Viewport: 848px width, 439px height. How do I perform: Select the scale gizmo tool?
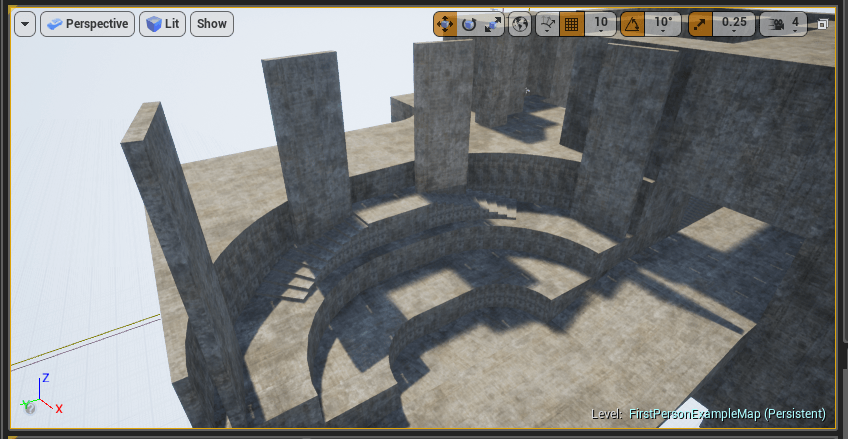coord(493,23)
